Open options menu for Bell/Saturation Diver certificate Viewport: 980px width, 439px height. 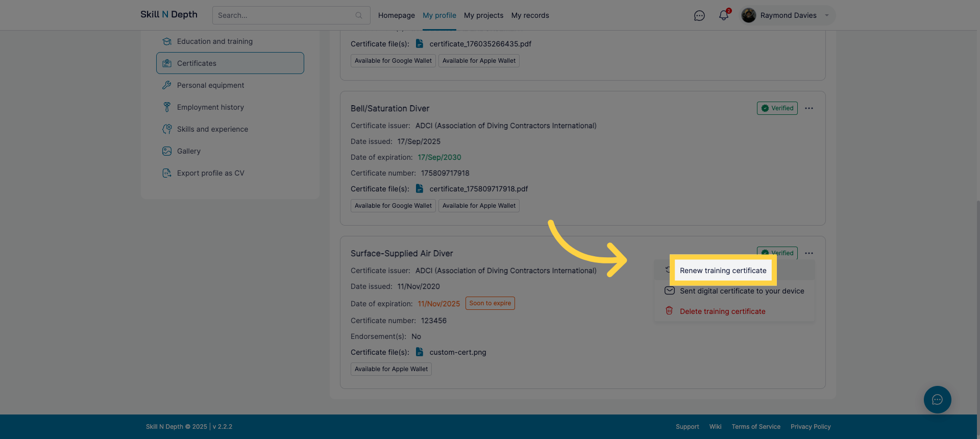coord(809,108)
